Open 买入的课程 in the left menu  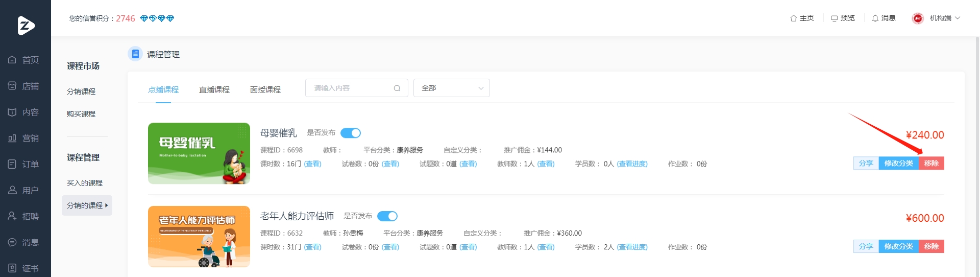pyautogui.click(x=85, y=183)
